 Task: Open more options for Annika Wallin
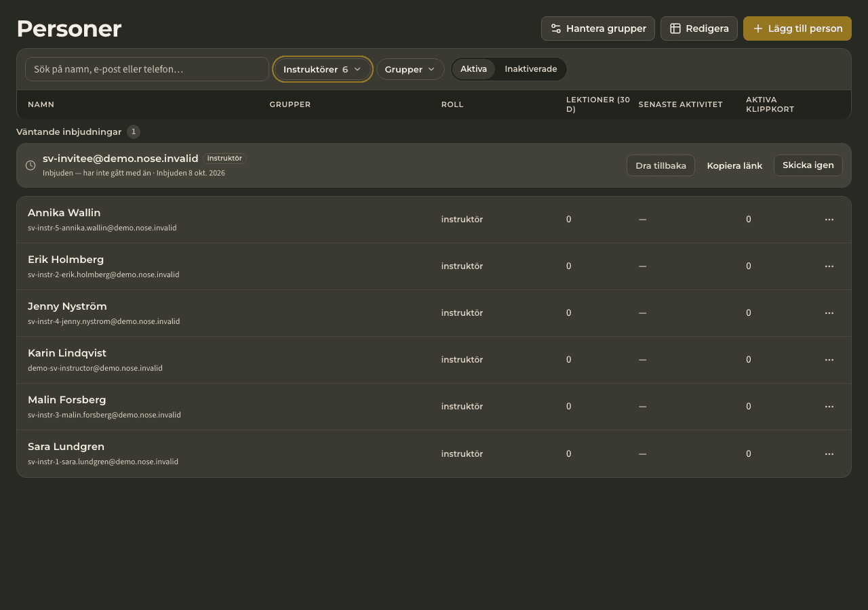[x=829, y=220]
